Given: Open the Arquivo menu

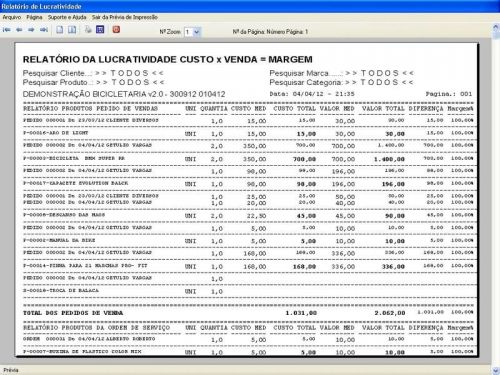Looking at the screenshot, I should (x=12, y=17).
